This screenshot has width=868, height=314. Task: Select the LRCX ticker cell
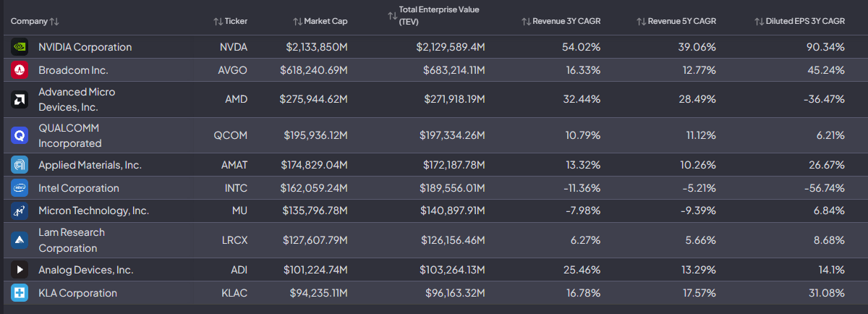235,240
